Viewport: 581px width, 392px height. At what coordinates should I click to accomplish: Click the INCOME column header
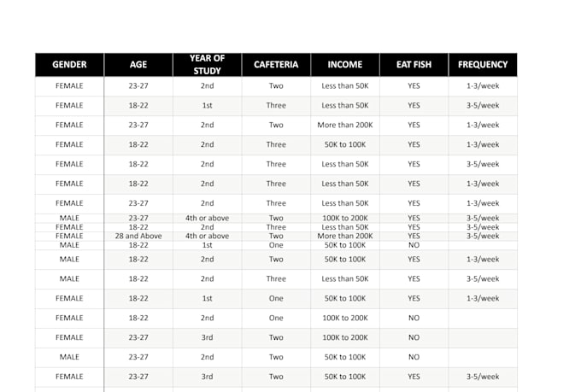(345, 65)
